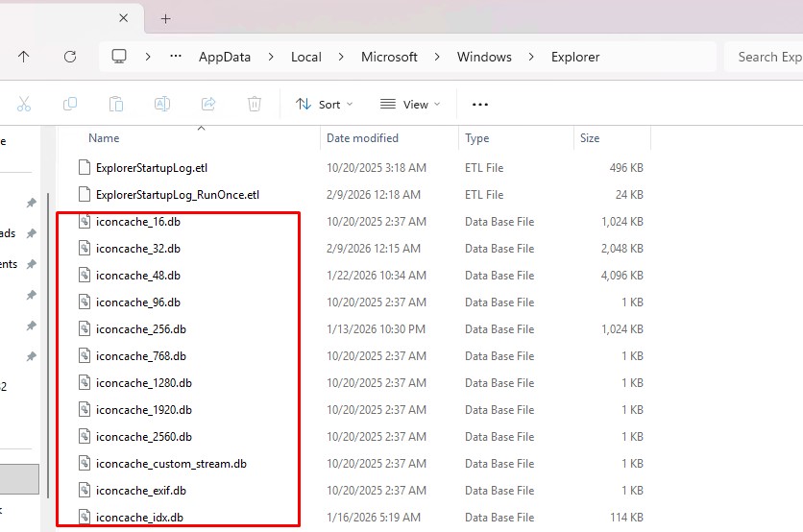Viewport: 803px width, 532px height.
Task: Expand chevron after Local breadcrumb
Action: 341,57
